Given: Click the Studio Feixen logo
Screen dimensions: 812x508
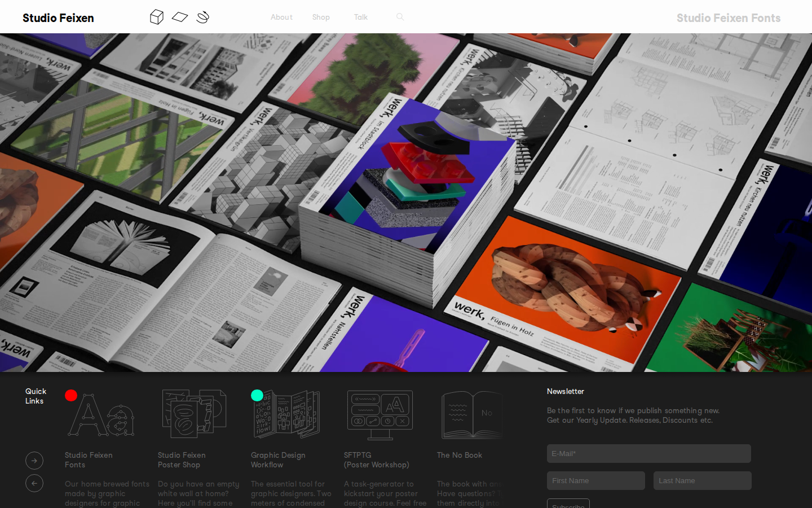Looking at the screenshot, I should click(58, 18).
